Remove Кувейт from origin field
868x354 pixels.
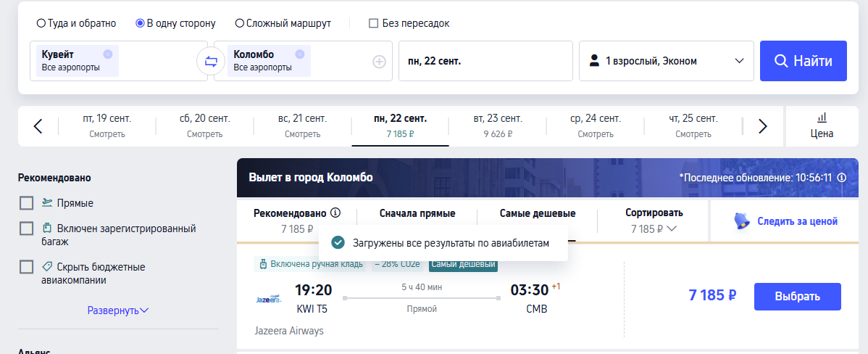pos(107,54)
